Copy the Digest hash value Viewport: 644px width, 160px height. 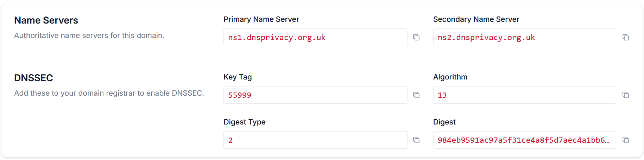point(626,140)
